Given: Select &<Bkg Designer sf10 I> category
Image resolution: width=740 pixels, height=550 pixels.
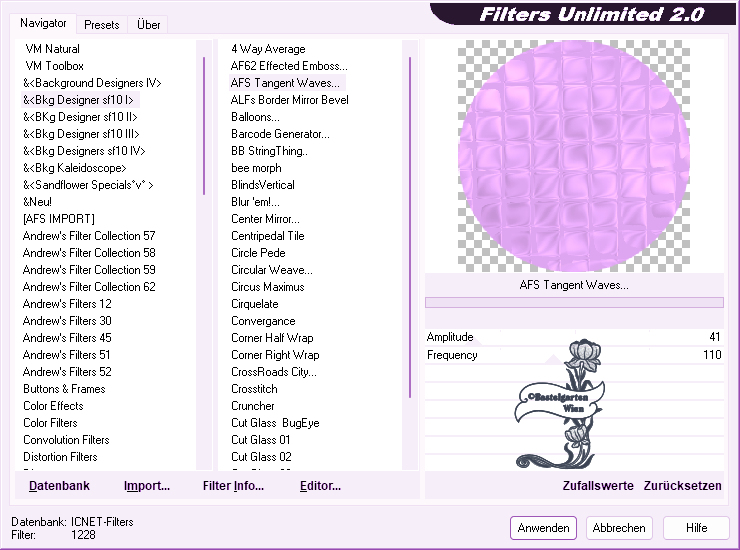Looking at the screenshot, I should (x=78, y=100).
